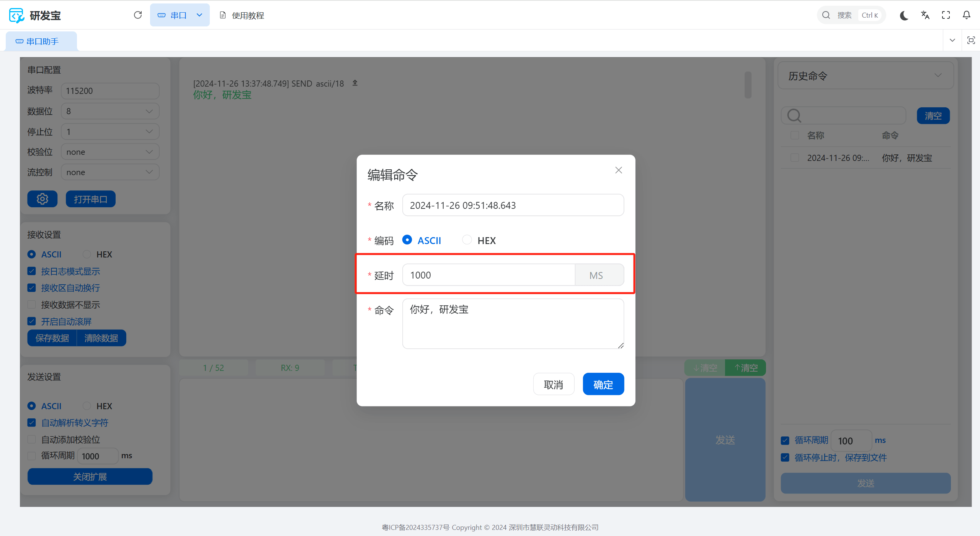980x536 pixels.
Task: Enter fullscreen using the top-bar icon
Action: [x=946, y=15]
